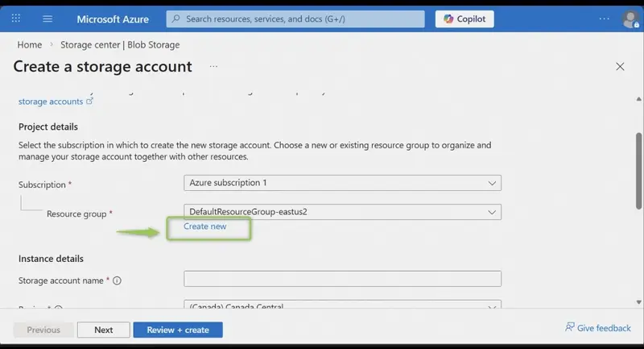Click the Next button
This screenshot has height=349, width=644.
[x=104, y=330]
